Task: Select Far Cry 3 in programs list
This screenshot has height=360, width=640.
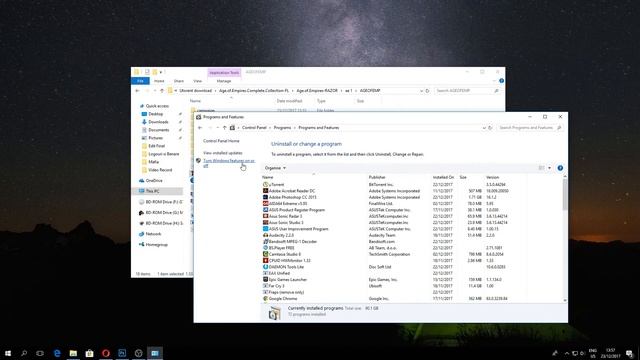Action: click(276, 286)
